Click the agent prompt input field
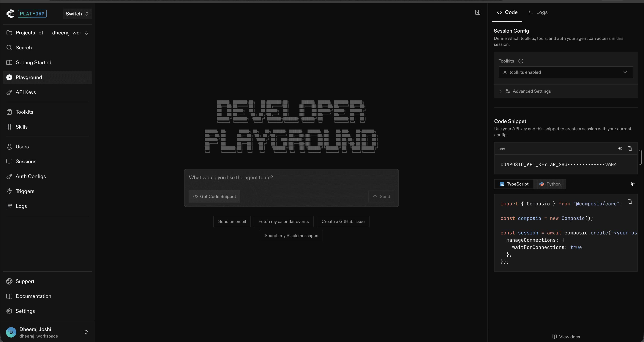644x342 pixels. coord(291,178)
